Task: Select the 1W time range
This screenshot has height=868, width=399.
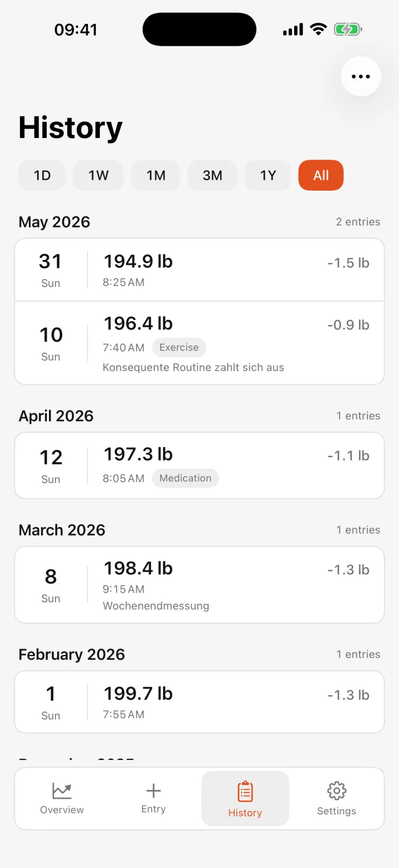Action: 98,175
